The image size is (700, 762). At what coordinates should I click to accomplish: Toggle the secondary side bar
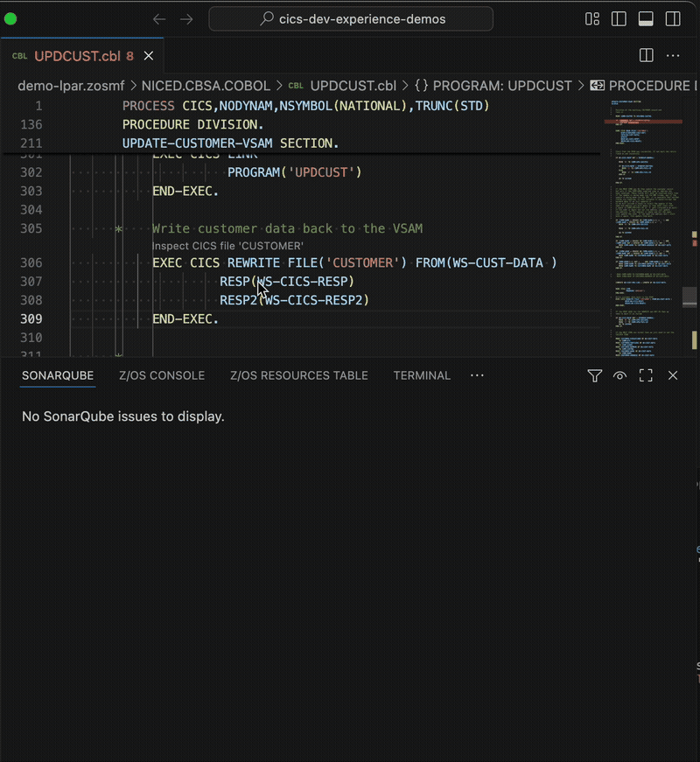(x=673, y=19)
